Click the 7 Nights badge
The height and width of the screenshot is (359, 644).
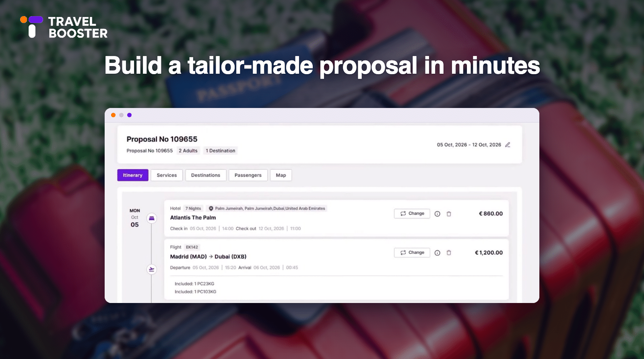coord(193,209)
